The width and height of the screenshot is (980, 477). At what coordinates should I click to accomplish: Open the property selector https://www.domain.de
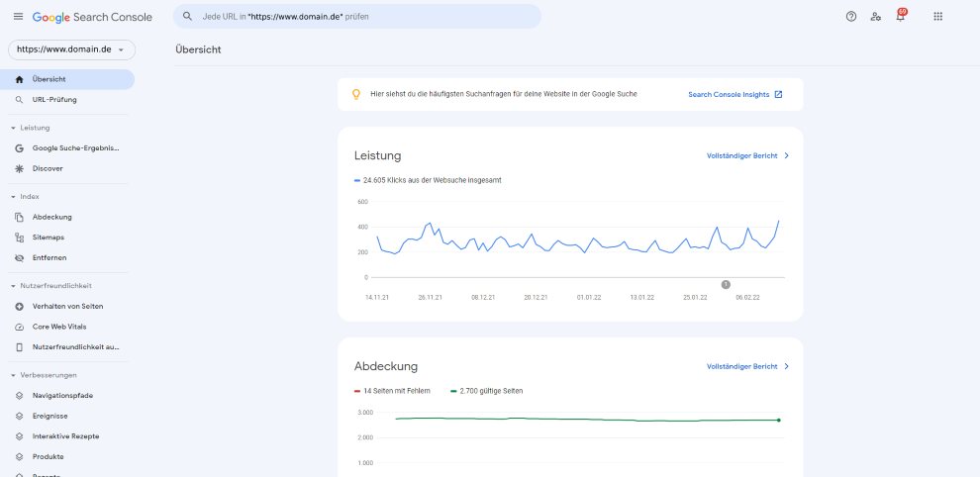point(71,49)
